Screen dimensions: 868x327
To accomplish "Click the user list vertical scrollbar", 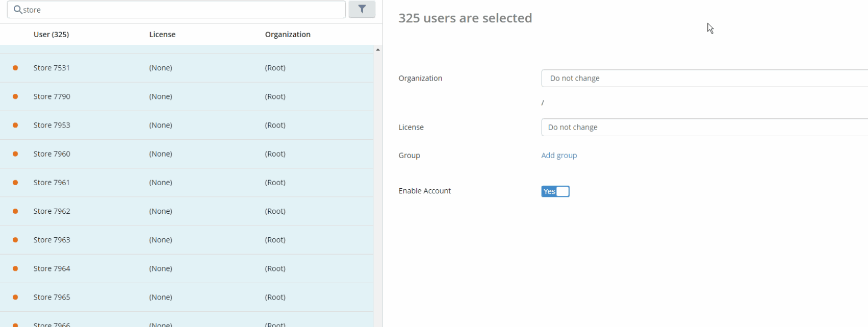I will tap(378, 189).
